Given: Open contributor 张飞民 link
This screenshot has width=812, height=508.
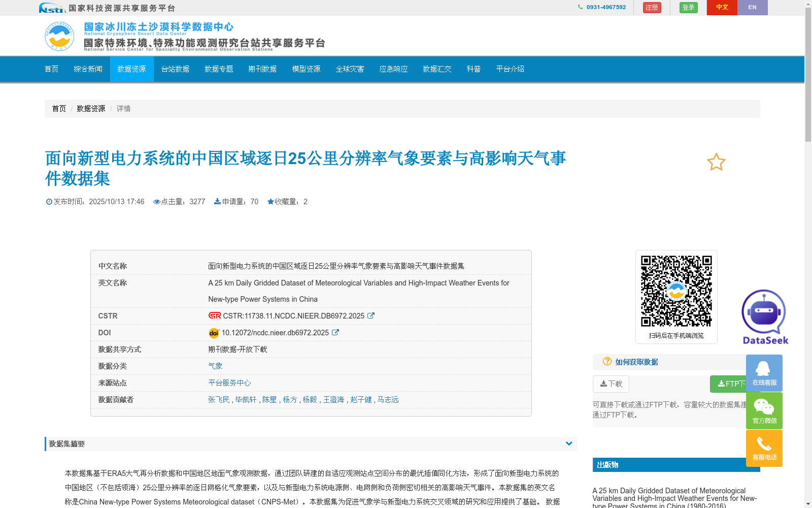Looking at the screenshot, I should click(219, 400).
